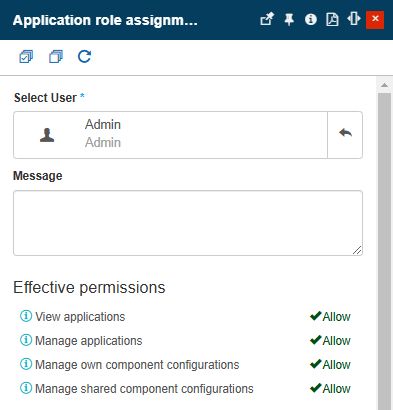Click Allow for Manage own component configurations
This screenshot has width=393, height=410.
330,364
